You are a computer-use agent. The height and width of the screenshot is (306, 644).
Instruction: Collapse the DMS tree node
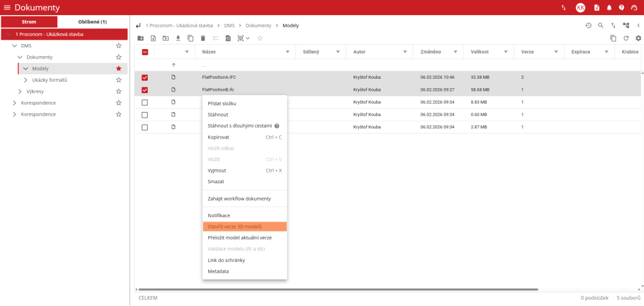[14, 46]
